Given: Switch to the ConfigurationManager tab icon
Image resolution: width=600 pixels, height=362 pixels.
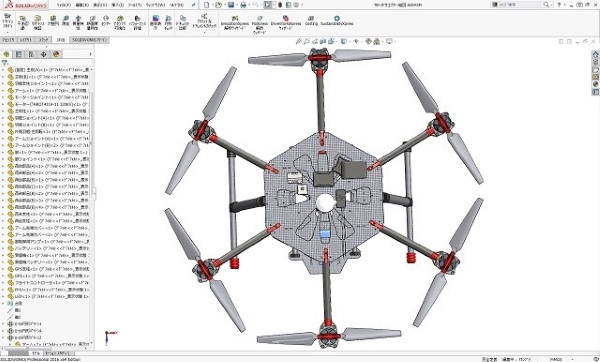Looking at the screenshot, I should (31, 54).
